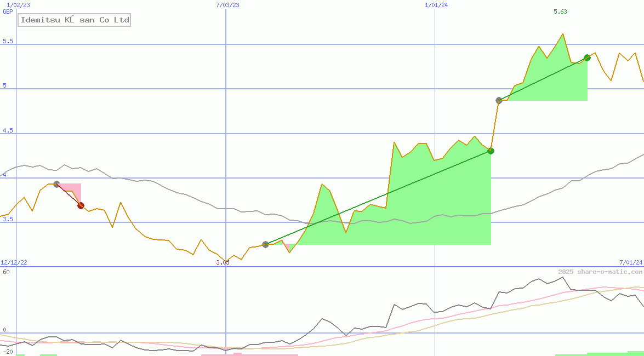Select the gray entry dot near 4.87
The image size is (644, 356).
(x=499, y=100)
